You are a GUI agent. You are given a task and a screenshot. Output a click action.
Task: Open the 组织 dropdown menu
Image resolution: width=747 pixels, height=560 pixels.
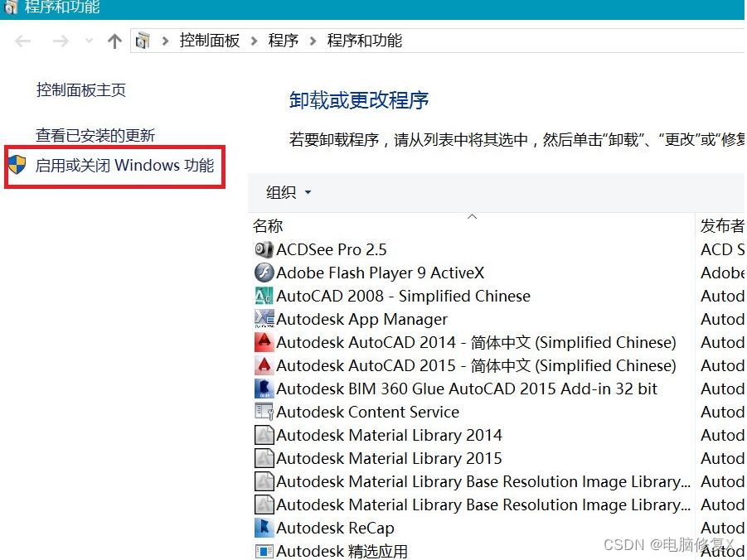coord(289,192)
